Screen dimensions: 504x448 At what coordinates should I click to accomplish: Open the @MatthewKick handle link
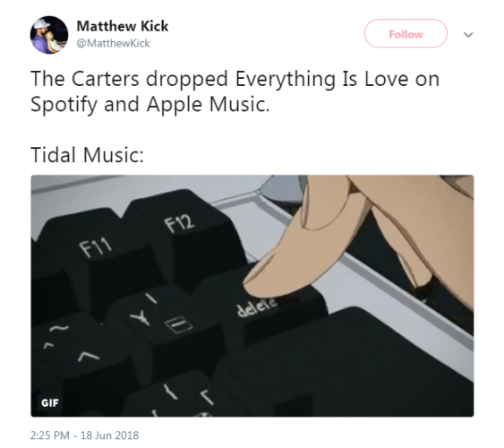pyautogui.click(x=113, y=43)
